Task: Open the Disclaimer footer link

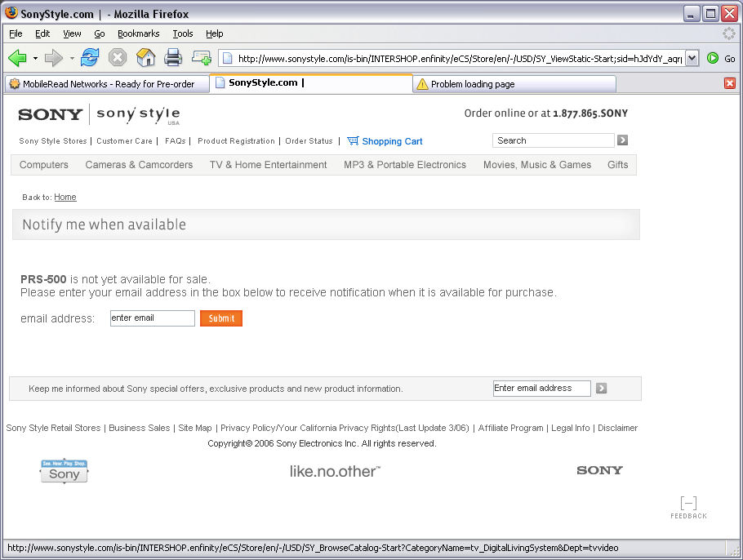Action: tap(617, 428)
